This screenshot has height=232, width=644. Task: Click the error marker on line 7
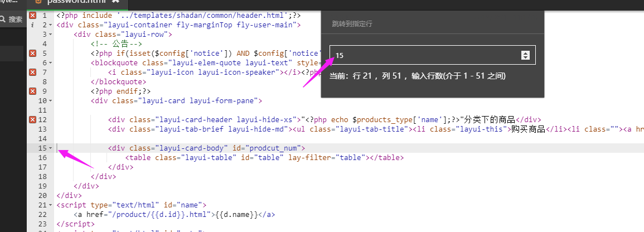[x=33, y=72]
